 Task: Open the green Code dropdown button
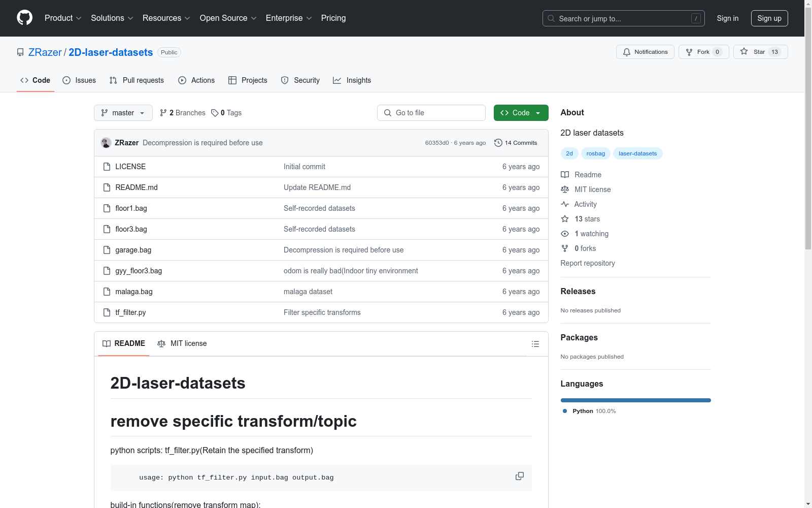click(521, 113)
